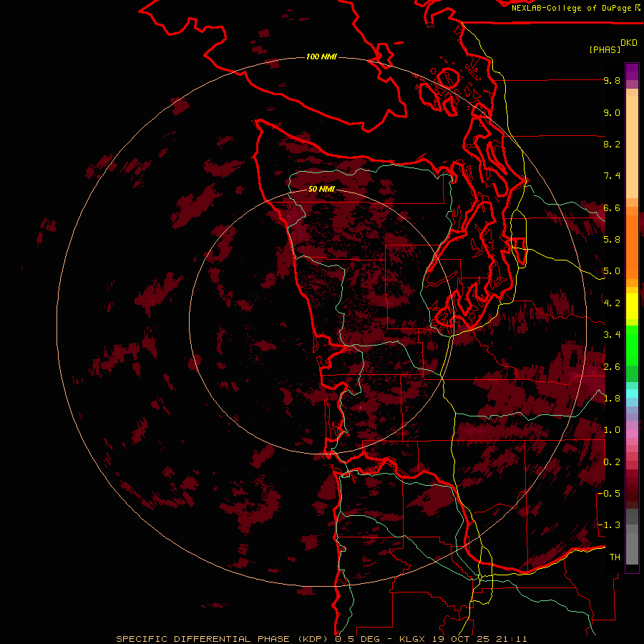
Task: Click the 0.5 DEG elevation text
Action: (x=356, y=639)
